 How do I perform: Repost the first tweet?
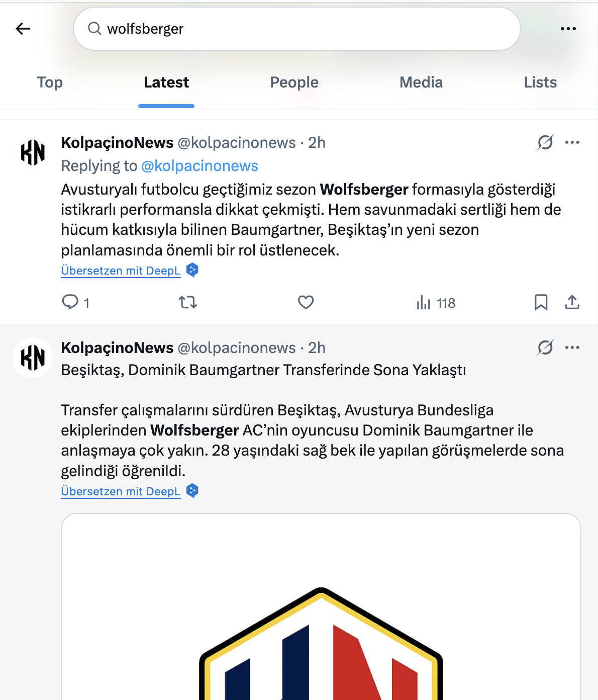[x=187, y=302]
